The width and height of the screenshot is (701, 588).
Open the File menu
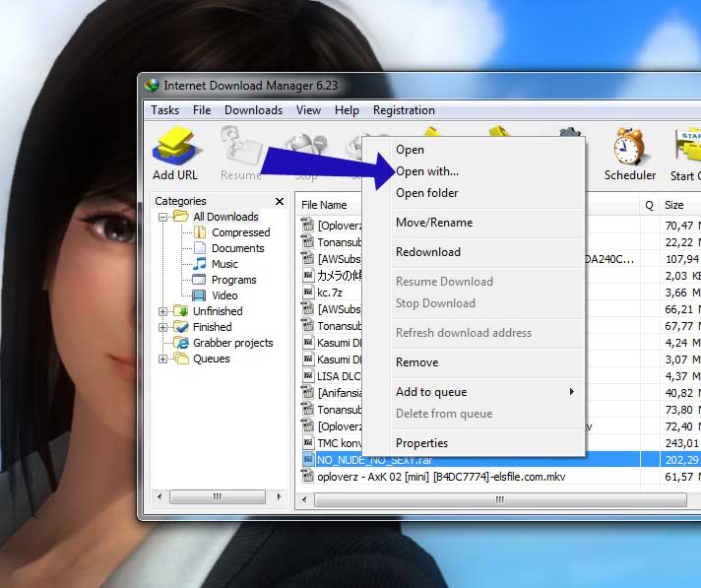(202, 110)
